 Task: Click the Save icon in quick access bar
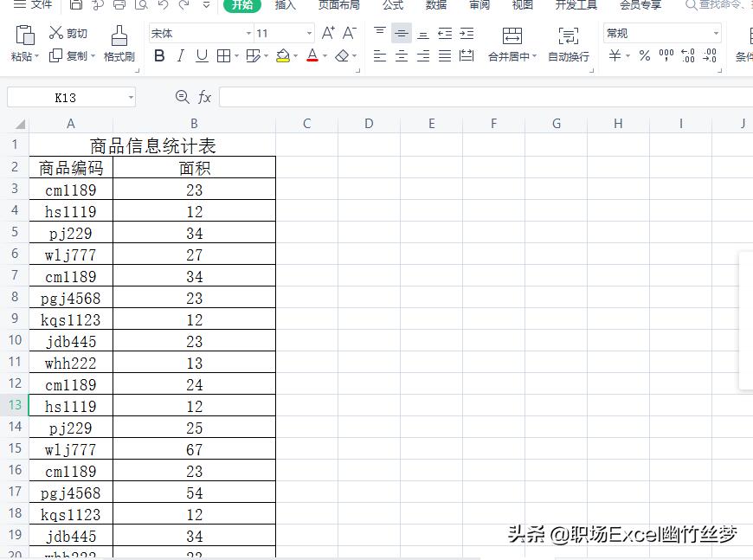76,8
